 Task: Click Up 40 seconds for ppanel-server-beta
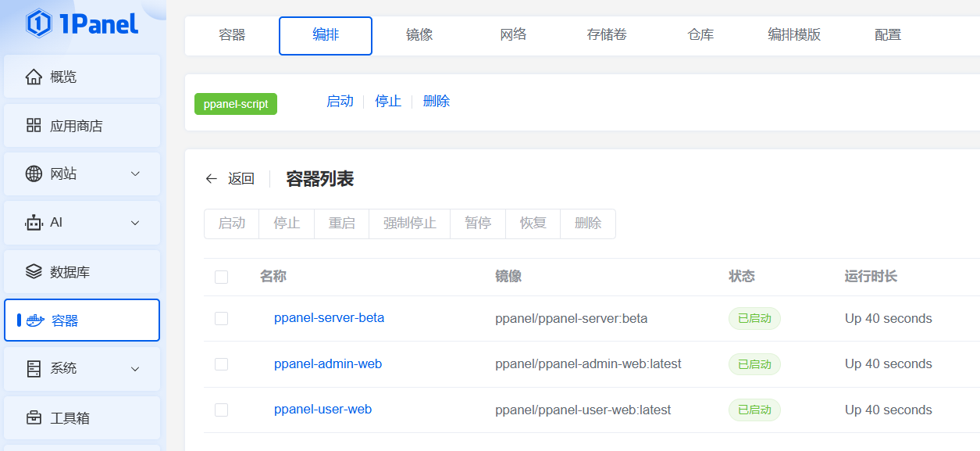pos(889,319)
